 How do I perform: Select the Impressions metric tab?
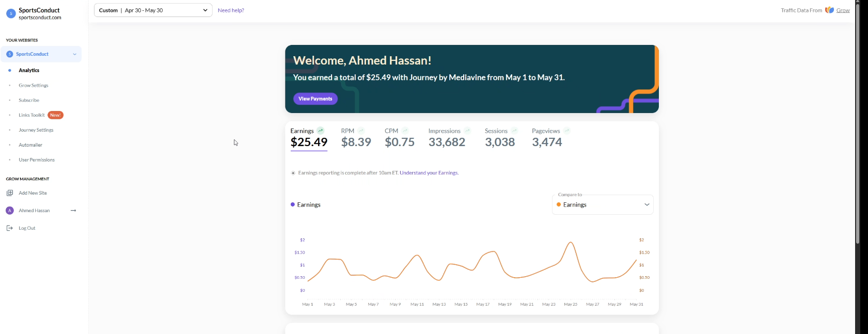449,138
